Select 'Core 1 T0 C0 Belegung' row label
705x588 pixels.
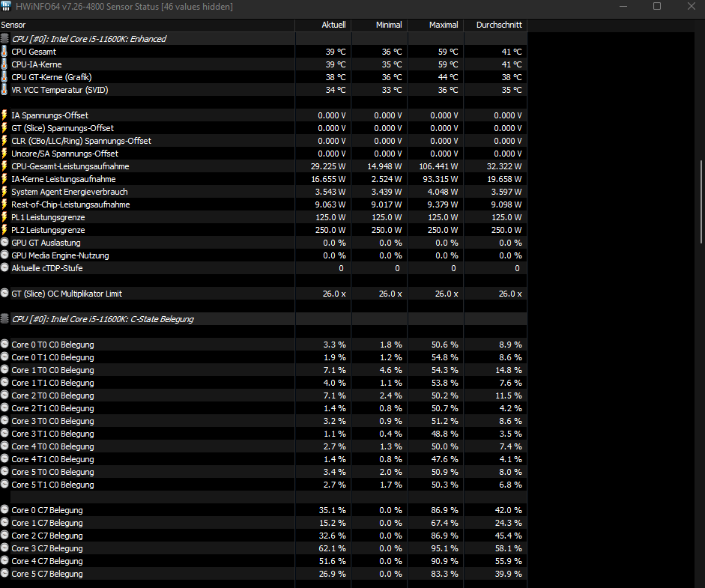tap(52, 370)
